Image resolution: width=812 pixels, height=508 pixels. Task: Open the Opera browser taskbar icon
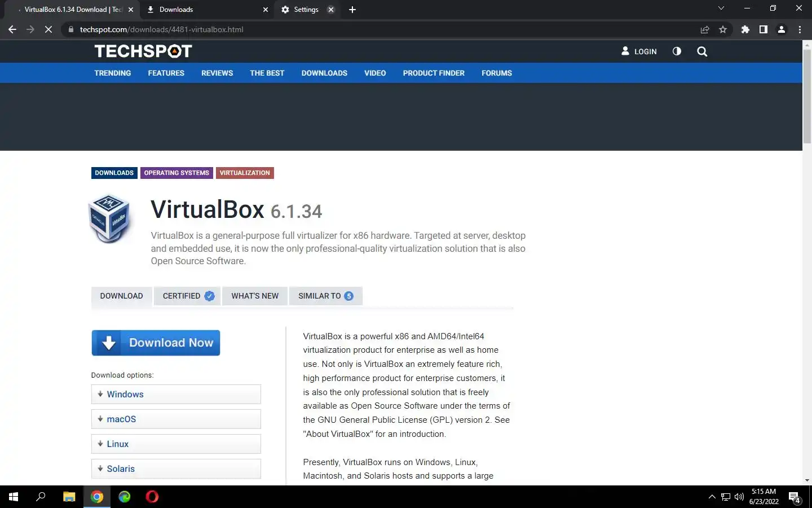point(152,497)
